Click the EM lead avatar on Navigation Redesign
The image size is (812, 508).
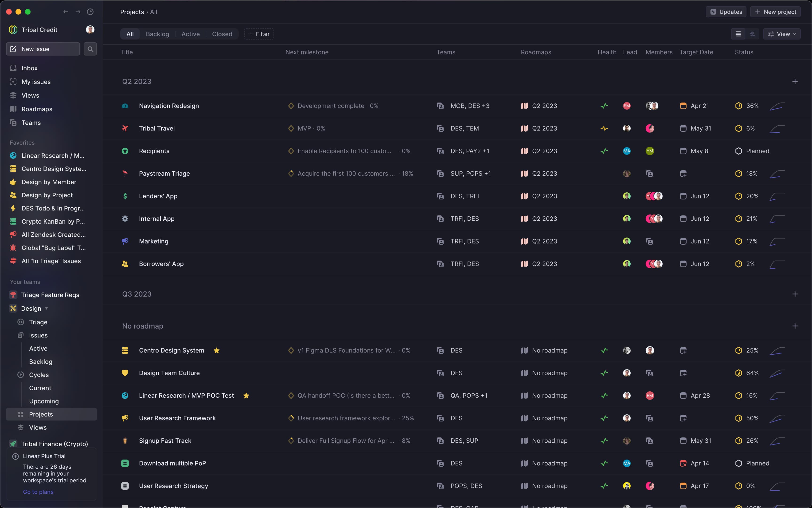click(x=626, y=106)
